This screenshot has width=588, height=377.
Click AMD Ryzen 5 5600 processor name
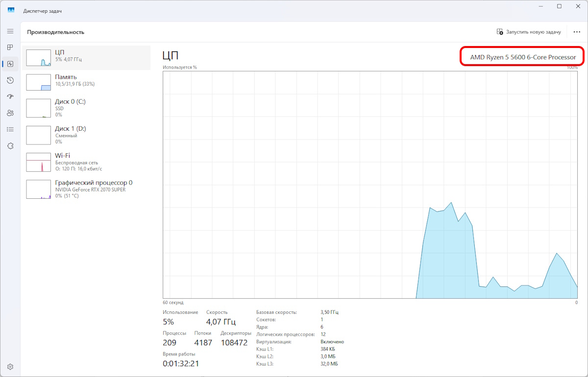[x=523, y=57]
